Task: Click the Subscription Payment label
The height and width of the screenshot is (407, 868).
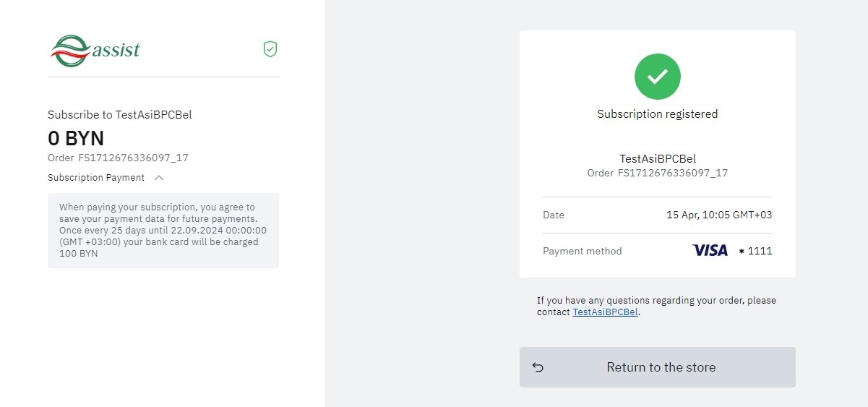Action: [x=96, y=178]
